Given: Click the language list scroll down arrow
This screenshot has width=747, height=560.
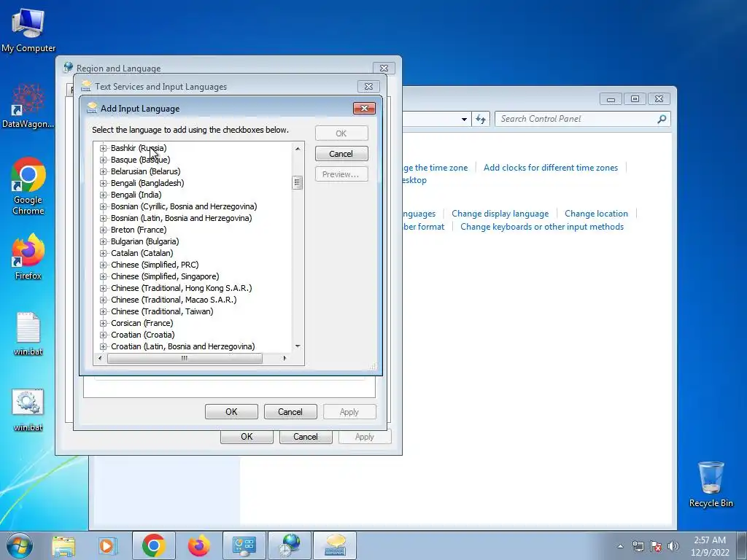Looking at the screenshot, I should 298,346.
